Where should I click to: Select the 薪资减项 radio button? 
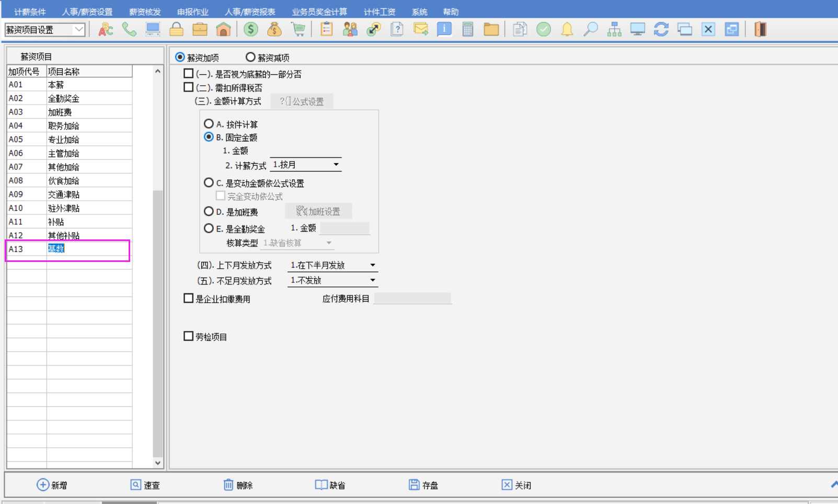pos(250,57)
